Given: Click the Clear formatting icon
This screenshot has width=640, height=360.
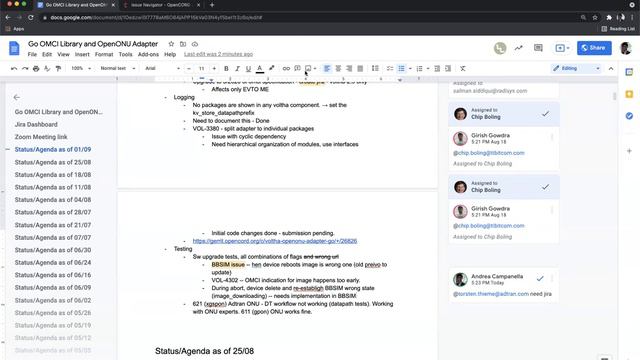Looking at the screenshot, I should pyautogui.click(x=463, y=69).
